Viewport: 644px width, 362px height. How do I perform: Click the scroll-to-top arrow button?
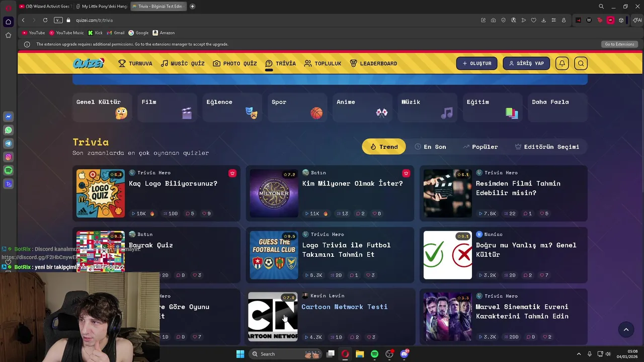point(626,330)
